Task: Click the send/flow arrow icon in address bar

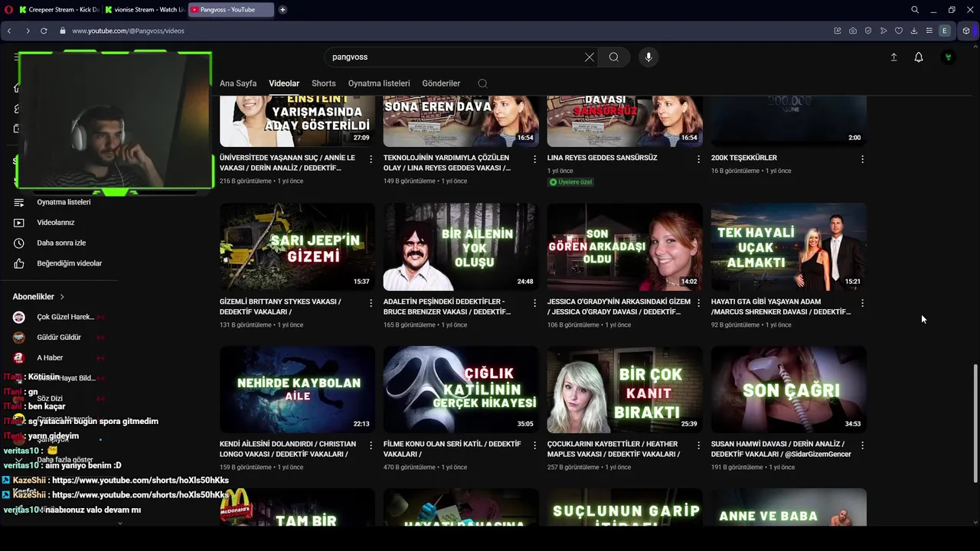Action: 884,31
